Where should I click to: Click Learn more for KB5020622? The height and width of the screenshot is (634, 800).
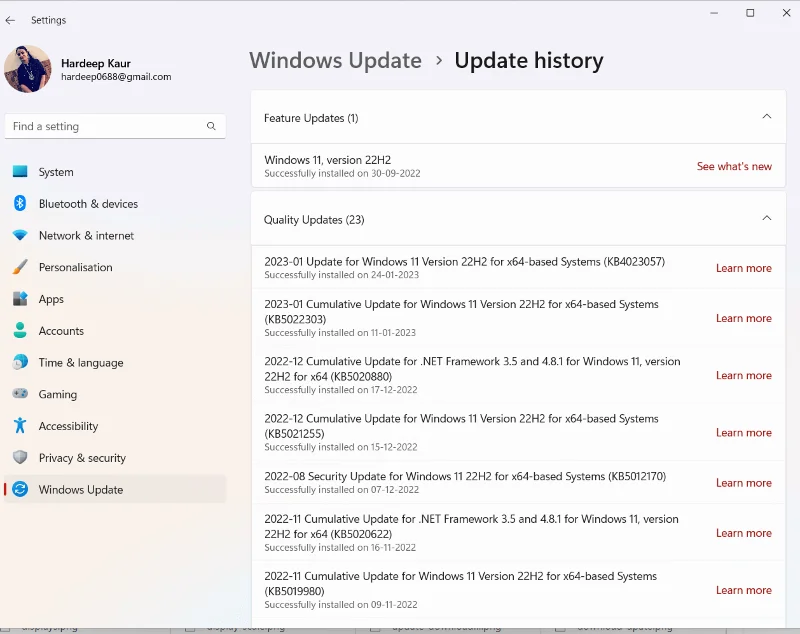[x=743, y=532]
